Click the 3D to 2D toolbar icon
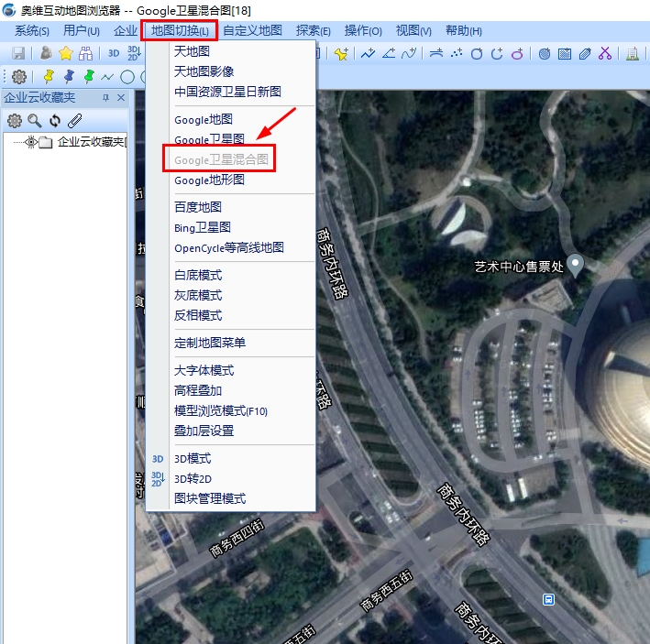The image size is (650, 644). (x=134, y=53)
